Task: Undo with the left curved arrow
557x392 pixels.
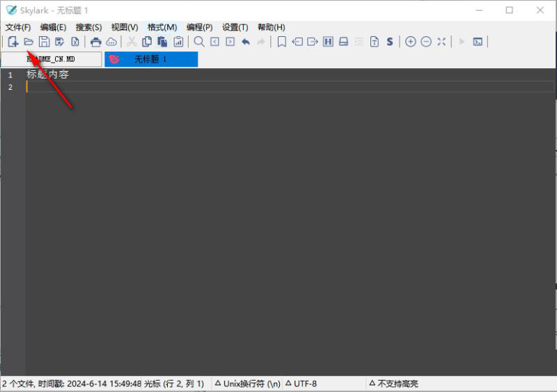Action: pos(246,42)
